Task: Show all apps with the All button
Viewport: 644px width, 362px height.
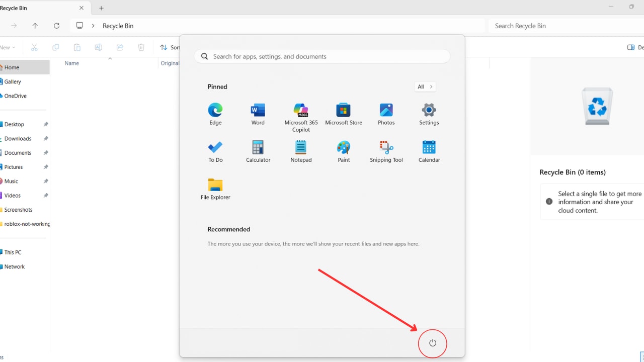Action: [425, 86]
